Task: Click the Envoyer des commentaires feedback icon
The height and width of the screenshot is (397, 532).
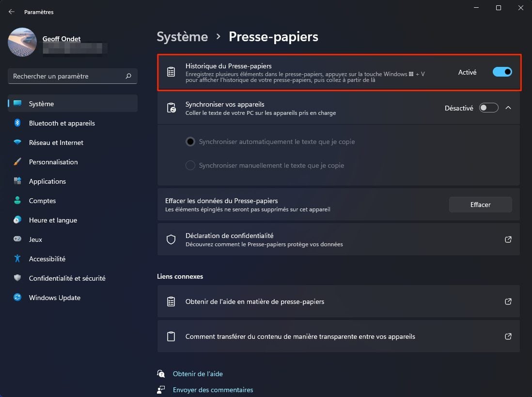Action: tap(161, 390)
